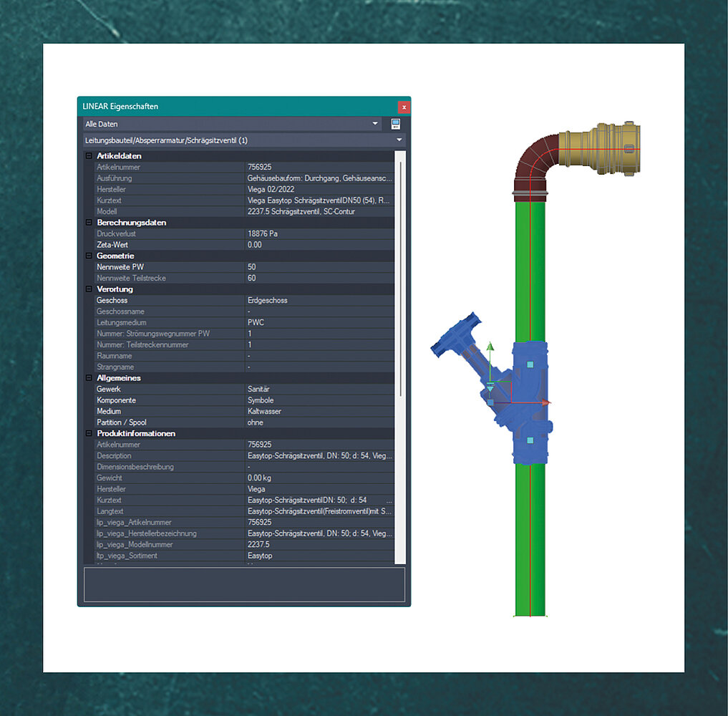728x716 pixels.
Task: Click the green Y-axis gizmo arrow
Action: [490, 348]
